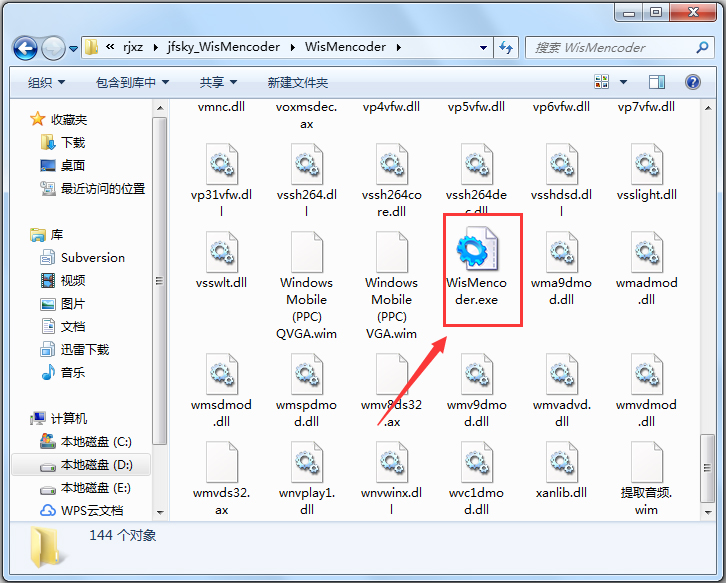
Task: Select the wmspdmod.dll file icon
Action: coord(307,374)
